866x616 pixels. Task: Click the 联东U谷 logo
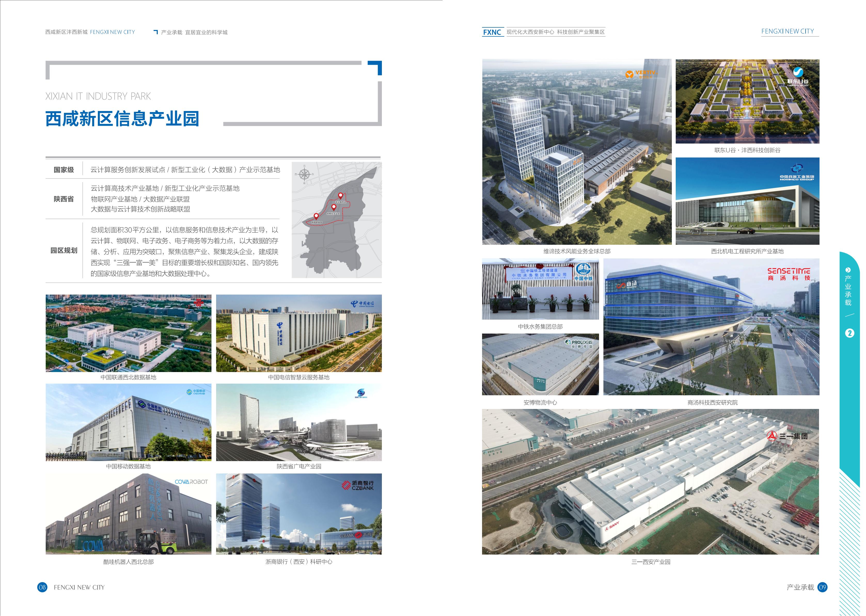pos(798,77)
